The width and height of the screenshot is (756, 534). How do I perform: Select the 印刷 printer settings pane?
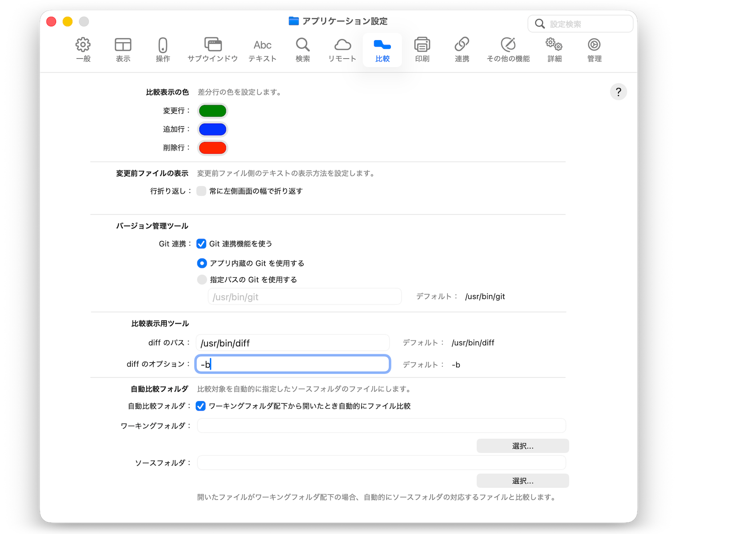click(x=422, y=50)
